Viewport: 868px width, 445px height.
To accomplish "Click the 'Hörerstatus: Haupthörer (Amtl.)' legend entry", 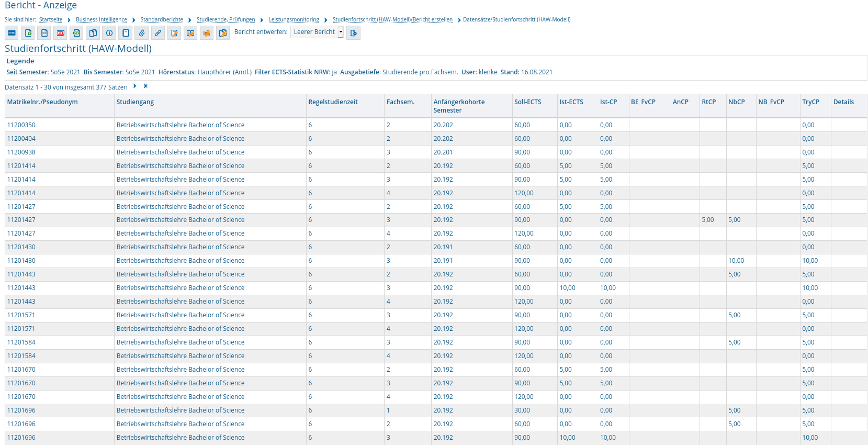I will (205, 72).
